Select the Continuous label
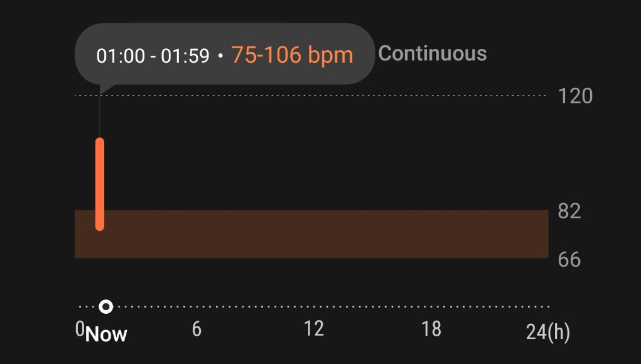This screenshot has height=364, width=641. point(432,53)
